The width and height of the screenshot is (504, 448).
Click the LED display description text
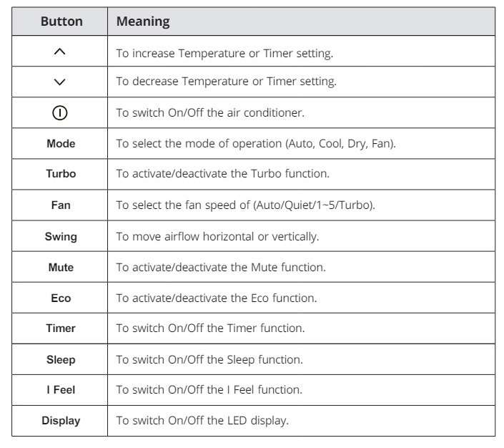(x=202, y=421)
